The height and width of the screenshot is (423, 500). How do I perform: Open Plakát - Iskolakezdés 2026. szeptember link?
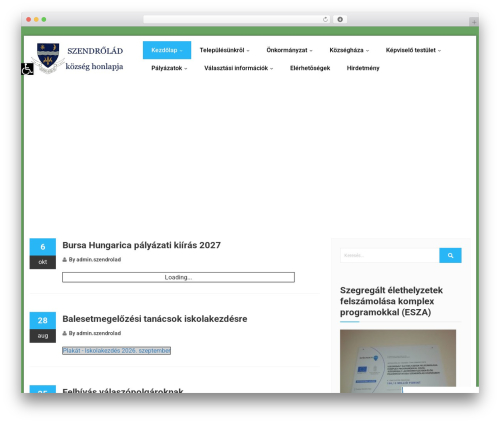116,351
